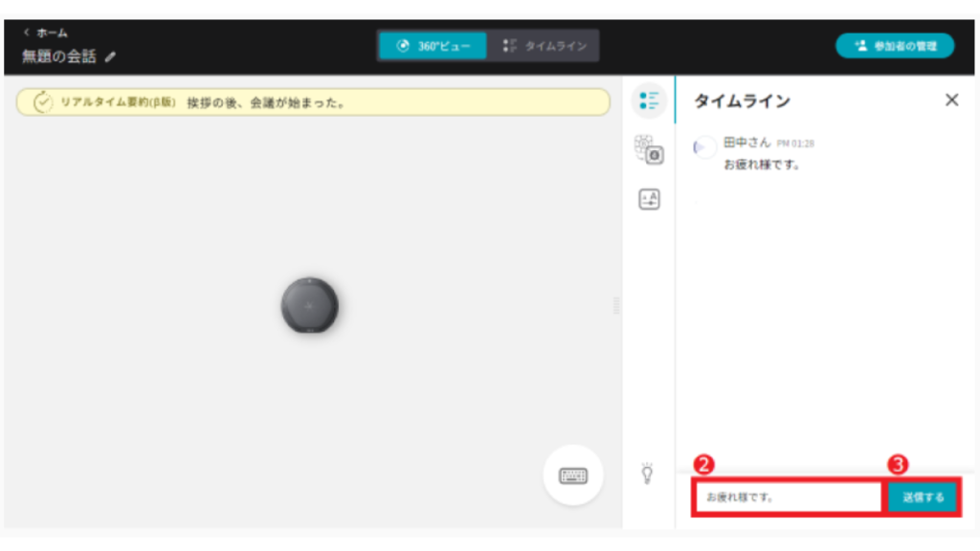980x551 pixels.
Task: Click the real-time summary checkmark icon
Action: click(x=43, y=102)
